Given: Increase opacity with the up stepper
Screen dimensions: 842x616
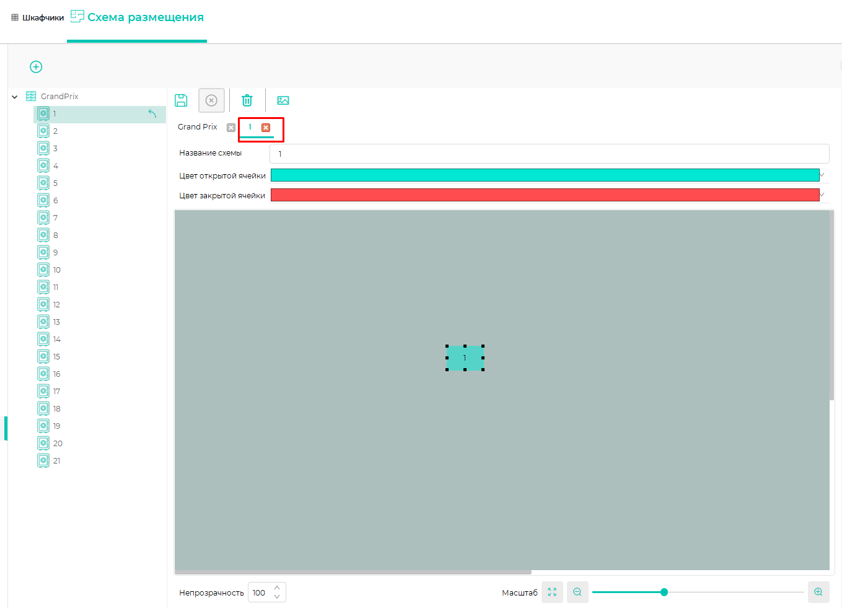Looking at the screenshot, I should [x=277, y=587].
